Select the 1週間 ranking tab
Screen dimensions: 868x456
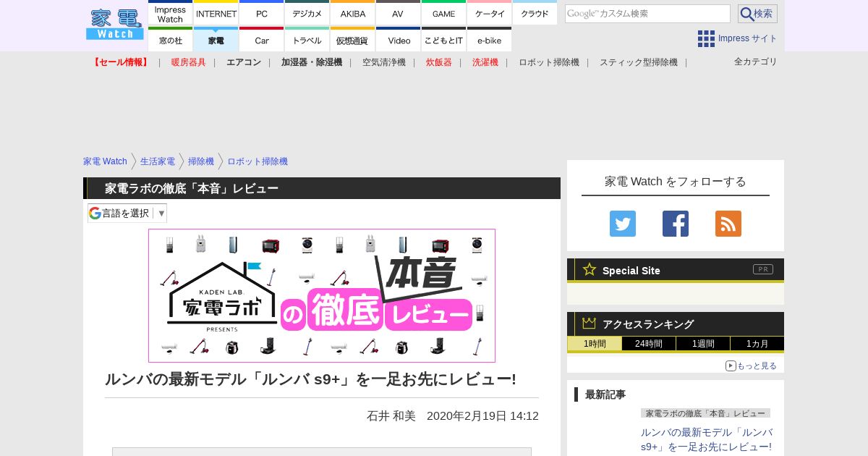point(703,344)
